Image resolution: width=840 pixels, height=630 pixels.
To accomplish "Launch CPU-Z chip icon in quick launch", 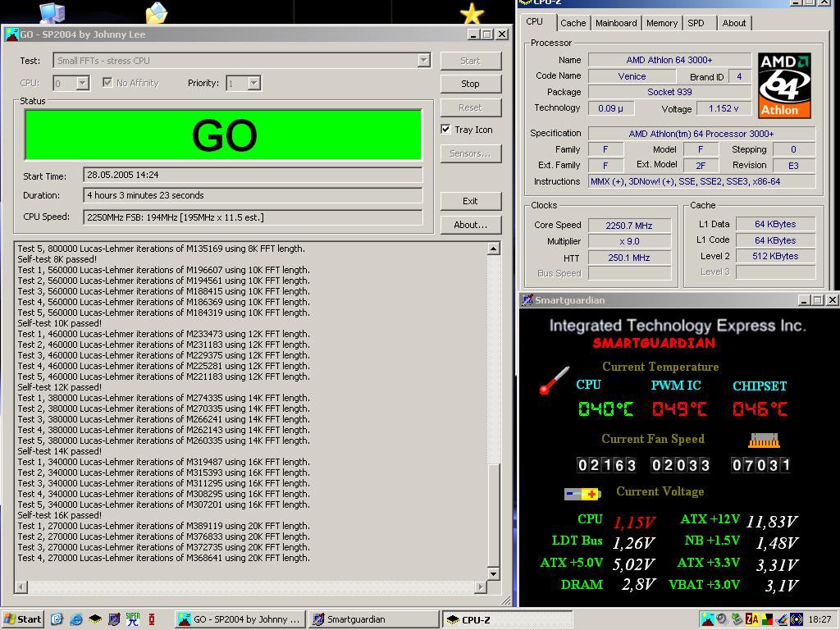I will (x=95, y=619).
